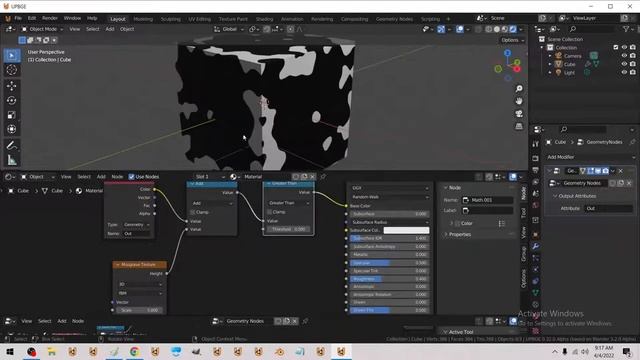640x360 pixels.
Task: Open the Edit menu
Action: [x=32, y=18]
